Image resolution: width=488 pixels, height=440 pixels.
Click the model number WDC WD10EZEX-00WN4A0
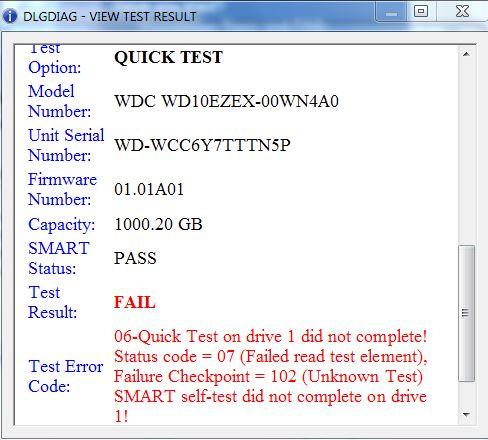pyautogui.click(x=226, y=101)
